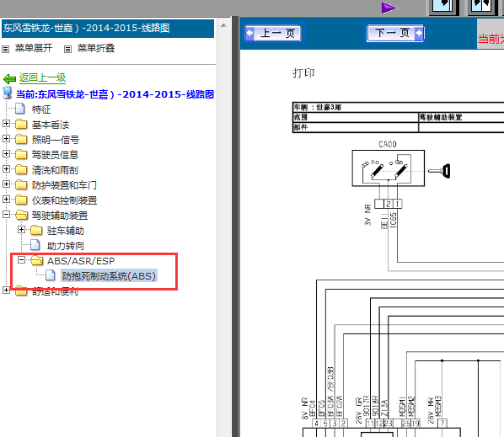Select the 防护装置和车门 folder icon
The image size is (504, 437).
[21, 184]
